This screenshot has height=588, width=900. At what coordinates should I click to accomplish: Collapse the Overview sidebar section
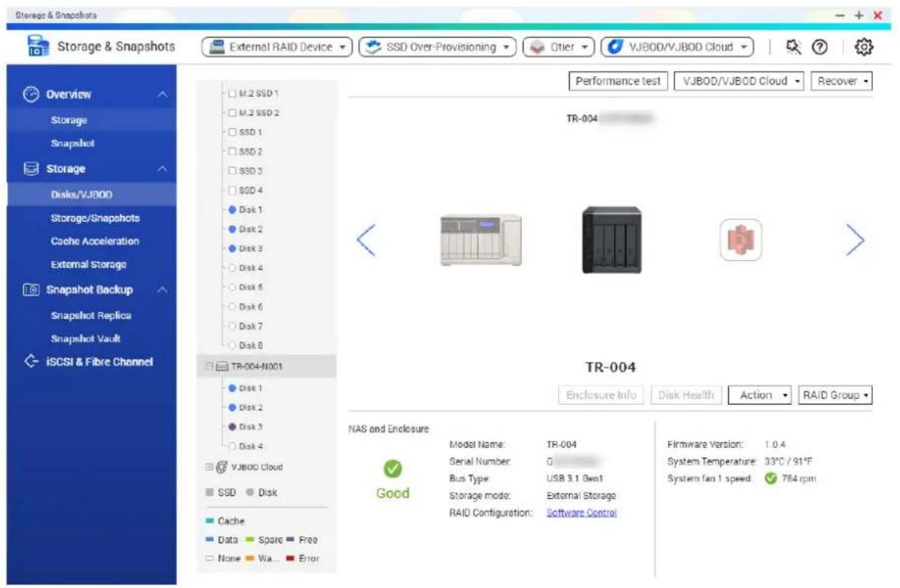[163, 94]
